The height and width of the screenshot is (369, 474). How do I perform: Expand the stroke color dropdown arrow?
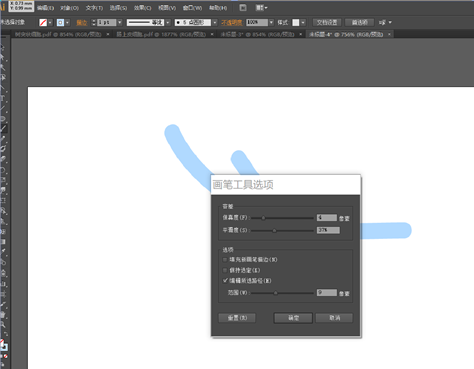[67, 22]
